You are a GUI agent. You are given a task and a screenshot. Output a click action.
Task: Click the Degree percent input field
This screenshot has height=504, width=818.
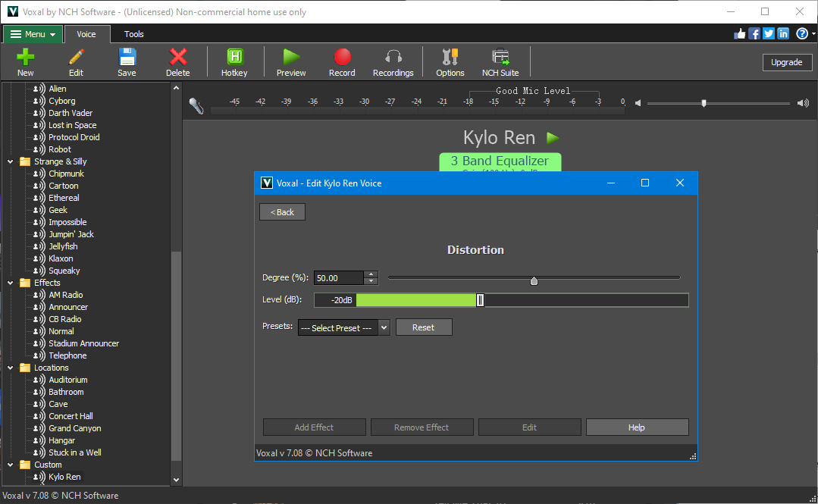click(x=339, y=278)
